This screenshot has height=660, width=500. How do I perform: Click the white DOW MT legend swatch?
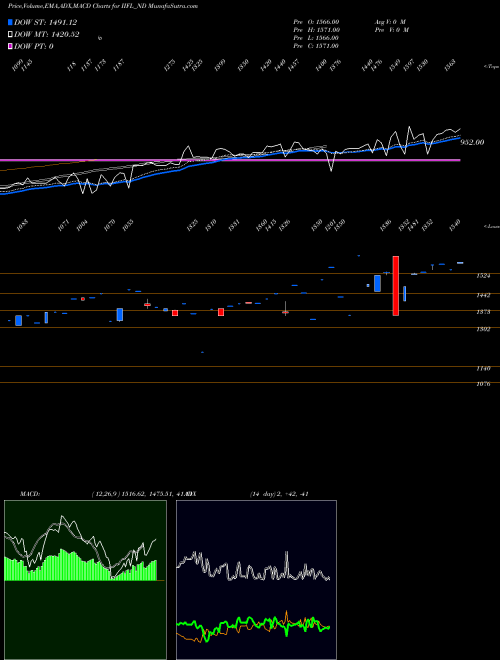coord(11,35)
